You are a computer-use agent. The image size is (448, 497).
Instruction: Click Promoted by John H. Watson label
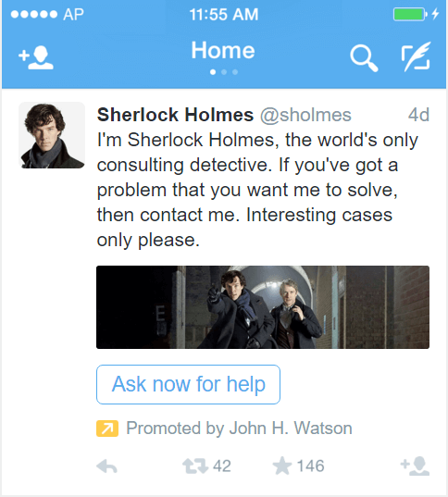[x=239, y=429]
